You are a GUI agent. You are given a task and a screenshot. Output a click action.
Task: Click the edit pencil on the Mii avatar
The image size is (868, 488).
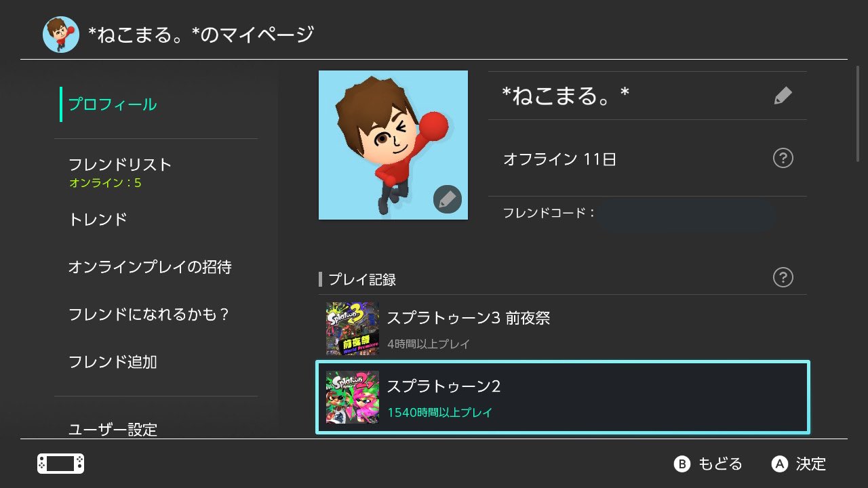click(x=447, y=199)
